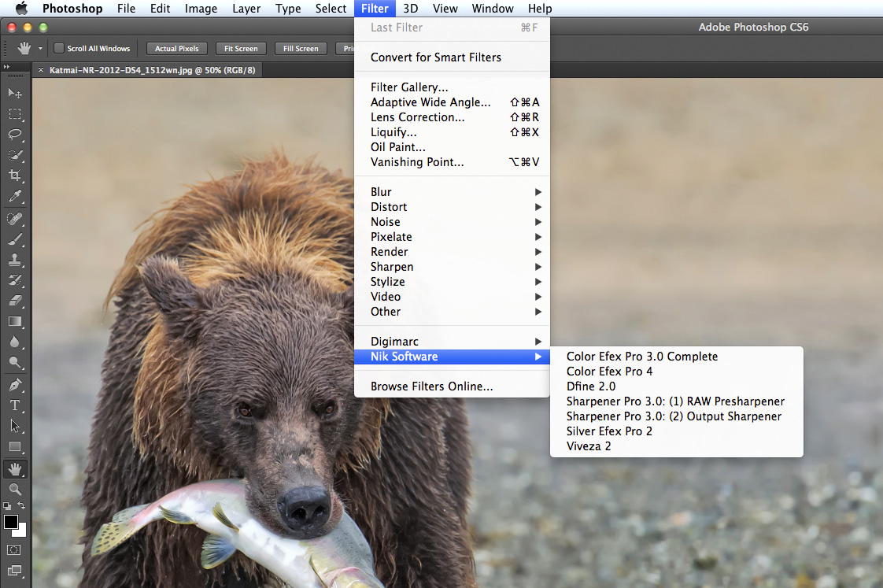Image resolution: width=883 pixels, height=588 pixels.
Task: Select the Horizontal Type tool
Action: tap(15, 405)
